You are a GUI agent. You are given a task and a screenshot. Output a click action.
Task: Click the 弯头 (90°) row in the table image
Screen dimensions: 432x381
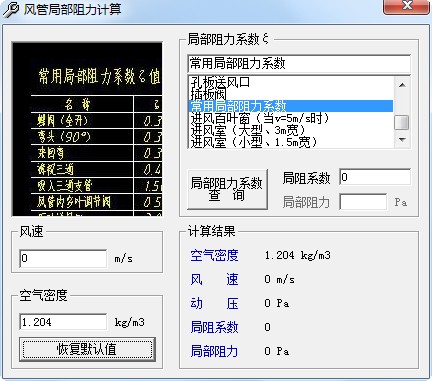[97, 137]
